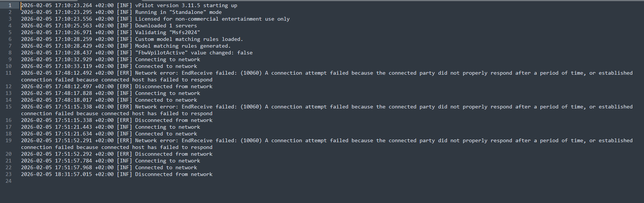Click line number 19 in the gutter

(x=9, y=141)
